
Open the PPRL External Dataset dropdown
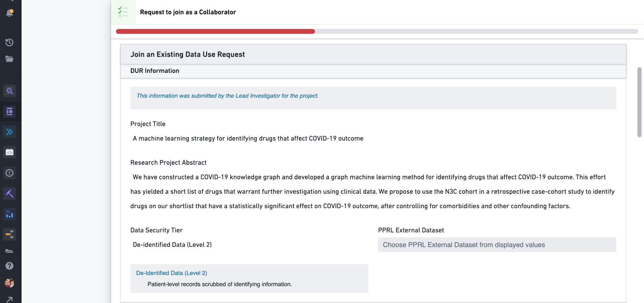(x=497, y=245)
